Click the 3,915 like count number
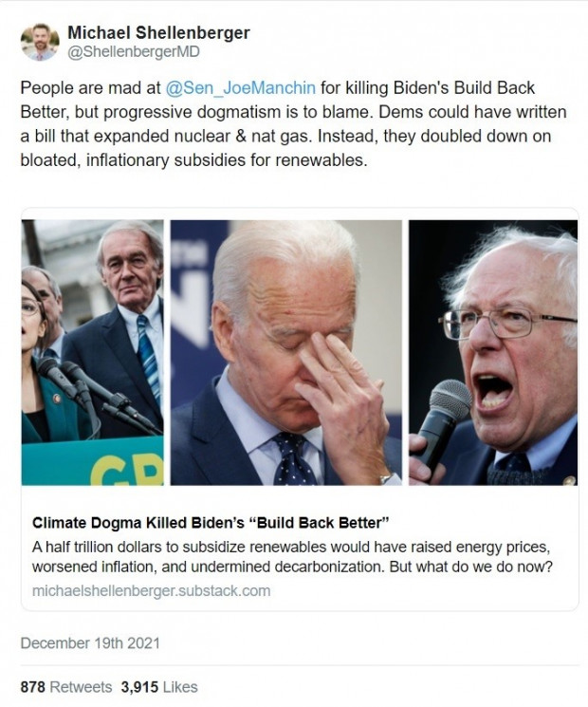Screen dimensions: 588x707 coord(139,687)
